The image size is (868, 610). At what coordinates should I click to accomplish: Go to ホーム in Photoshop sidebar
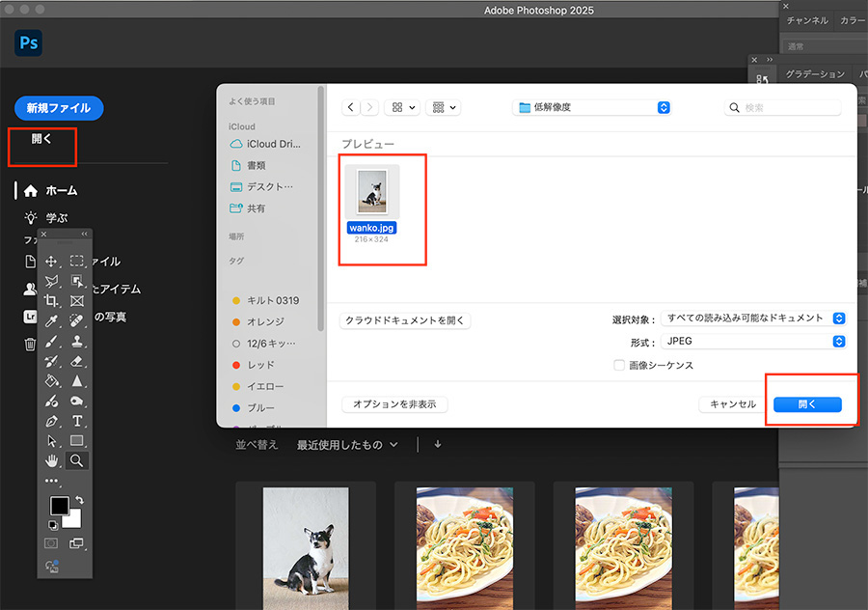tap(51, 190)
